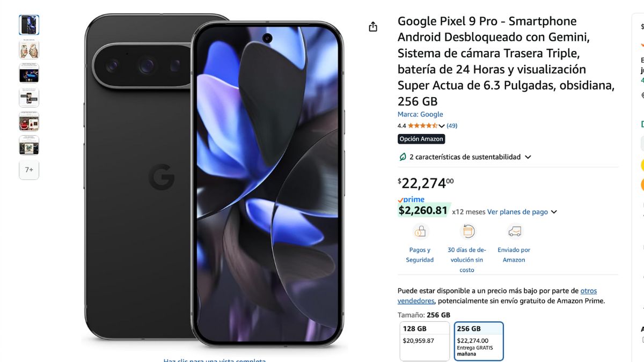Click the 30 días de devolución box icon
The height and width of the screenshot is (362, 644).
467,231
